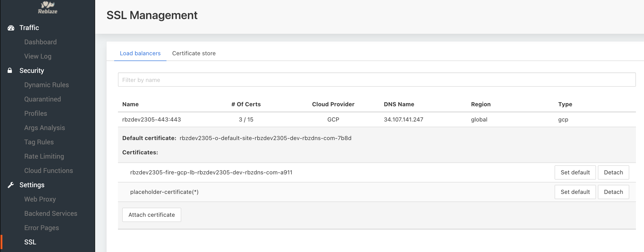Viewport: 644px width, 252px height.
Task: Switch to the Certificate store tab
Action: tap(194, 53)
